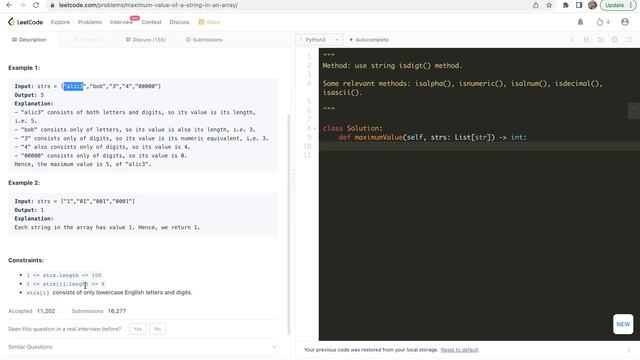Go back with the browser back arrow
The width and height of the screenshot is (640, 360).
9,5
